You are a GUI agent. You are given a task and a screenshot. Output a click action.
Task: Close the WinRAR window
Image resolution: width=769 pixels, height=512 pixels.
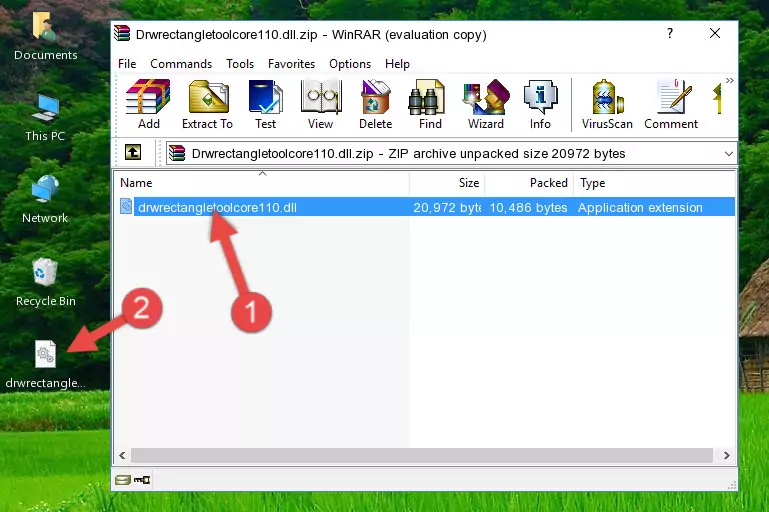(715, 33)
